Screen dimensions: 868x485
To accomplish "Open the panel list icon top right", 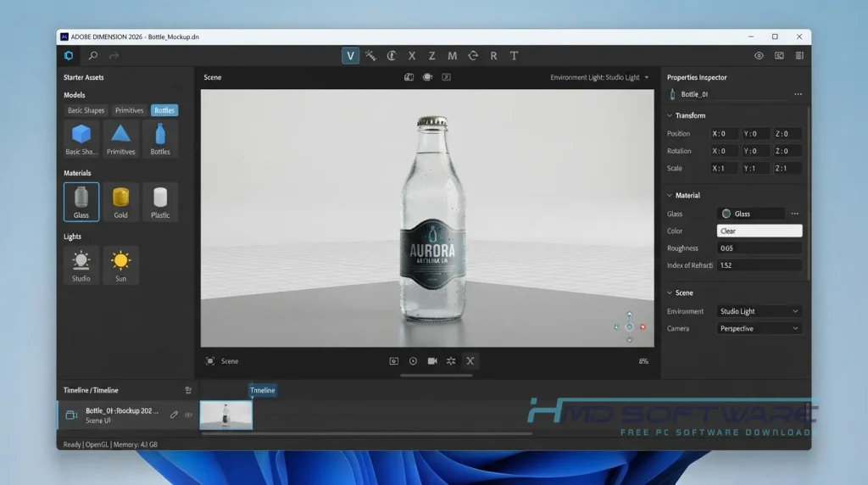I will 799,55.
